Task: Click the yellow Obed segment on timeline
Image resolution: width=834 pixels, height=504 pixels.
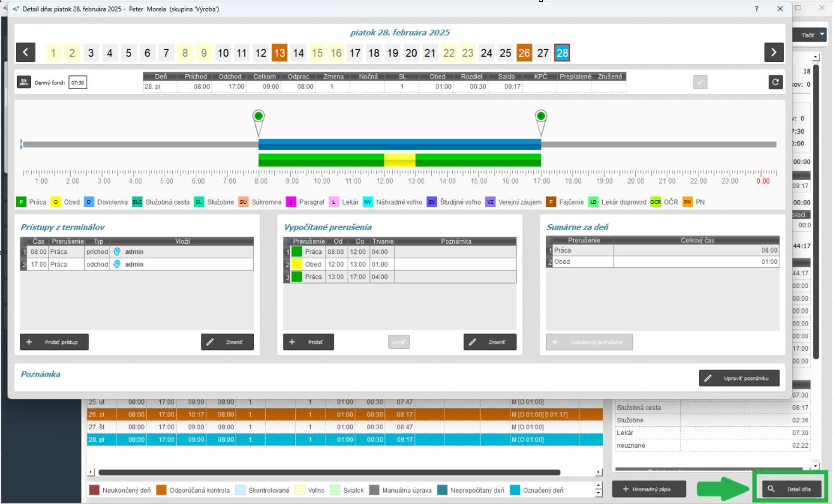Action: tap(400, 160)
